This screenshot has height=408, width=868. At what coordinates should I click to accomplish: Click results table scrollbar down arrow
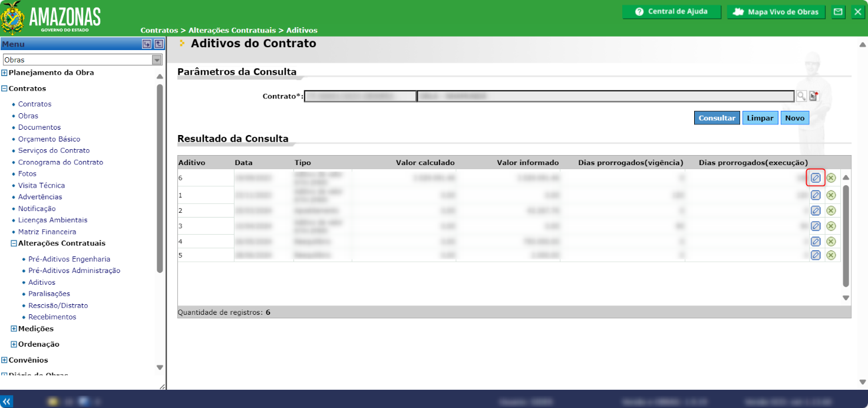pyautogui.click(x=846, y=298)
